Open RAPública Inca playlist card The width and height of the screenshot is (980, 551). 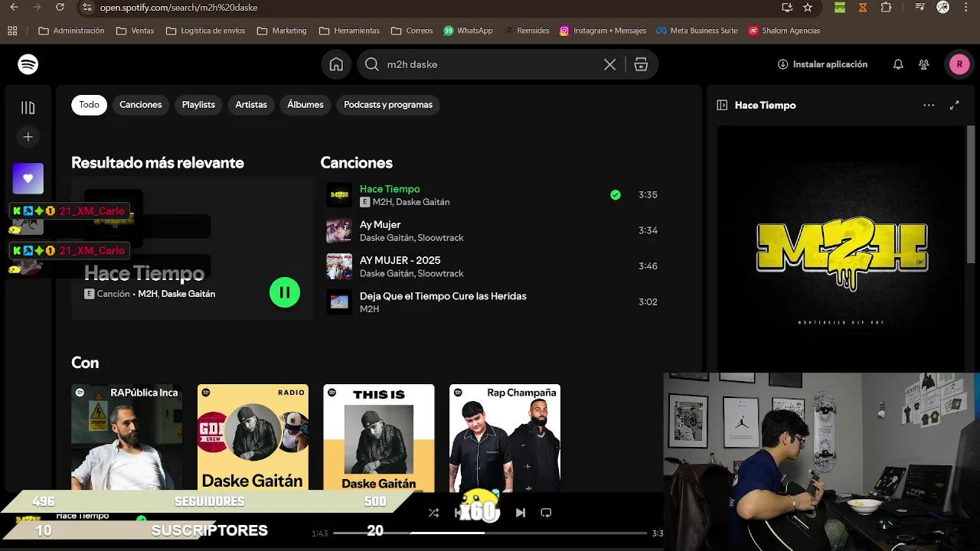pyautogui.click(x=127, y=438)
